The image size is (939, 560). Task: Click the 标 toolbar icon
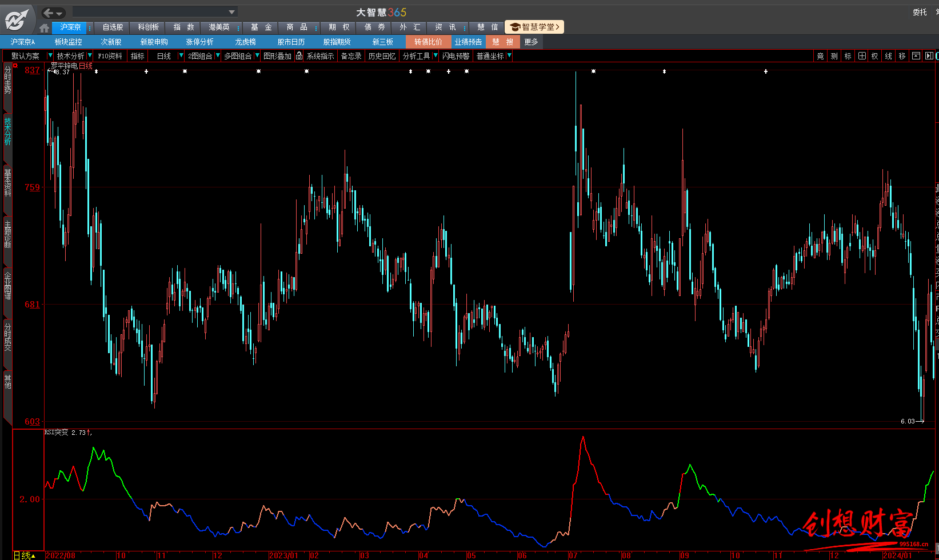pos(848,56)
